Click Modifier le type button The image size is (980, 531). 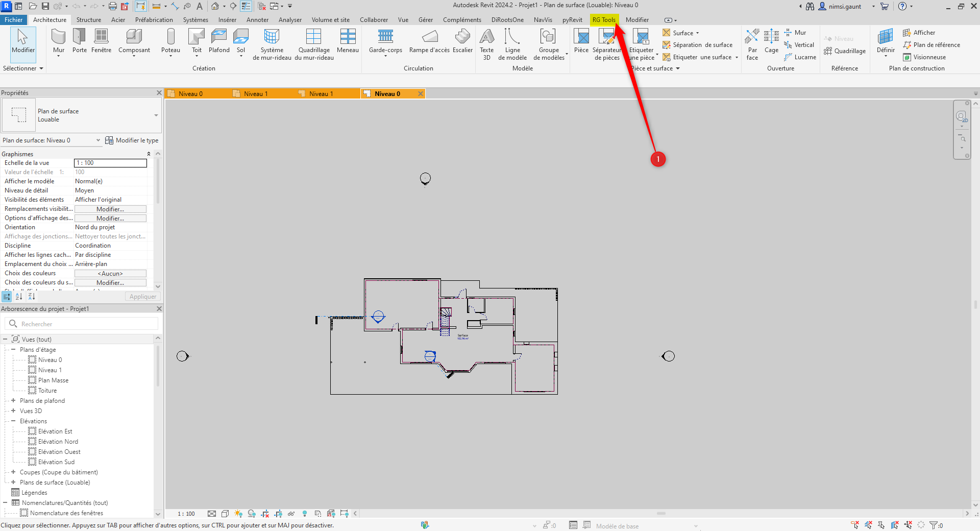point(132,140)
